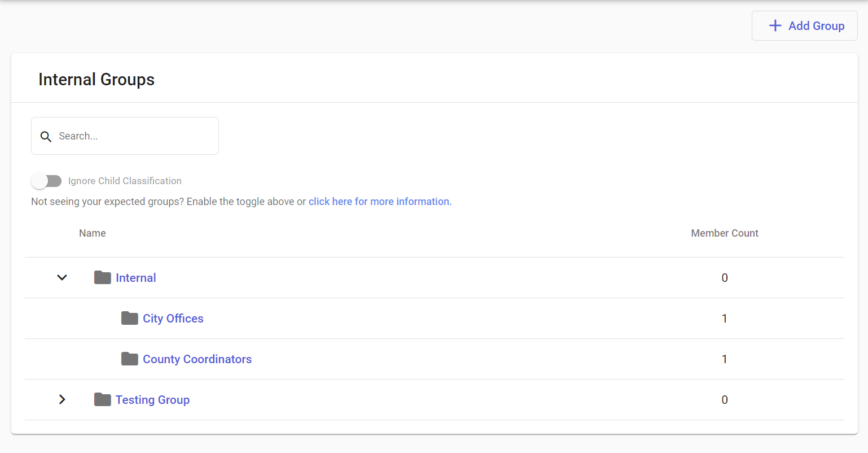Viewport: 868px width, 453px height.
Task: Click the Internal Groups heading
Action: coord(97,80)
